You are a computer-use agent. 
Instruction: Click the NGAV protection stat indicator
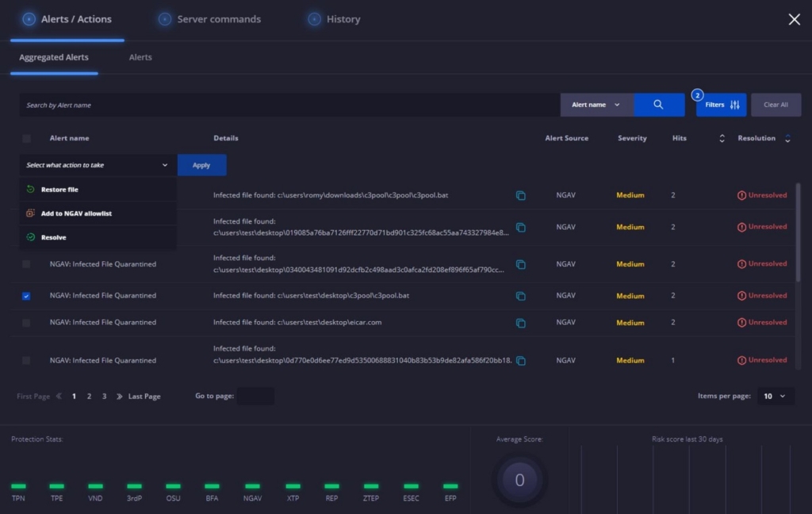[x=252, y=486]
